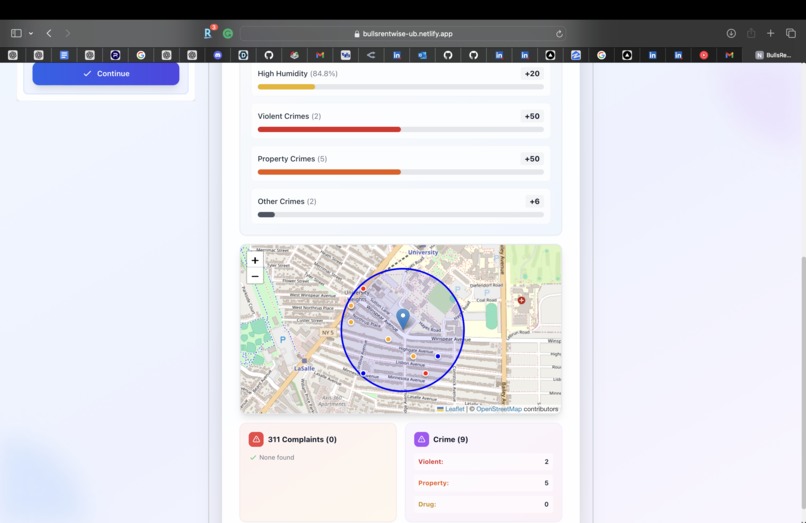This screenshot has width=806, height=523.
Task: Select the 'Other Crimes (2)' label
Action: pyautogui.click(x=287, y=202)
